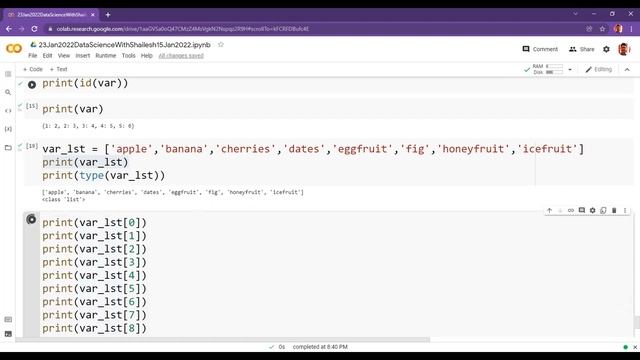Click the Disk usage bar
Image resolution: width=640 pixels, height=360 pixels.
pos(554,72)
